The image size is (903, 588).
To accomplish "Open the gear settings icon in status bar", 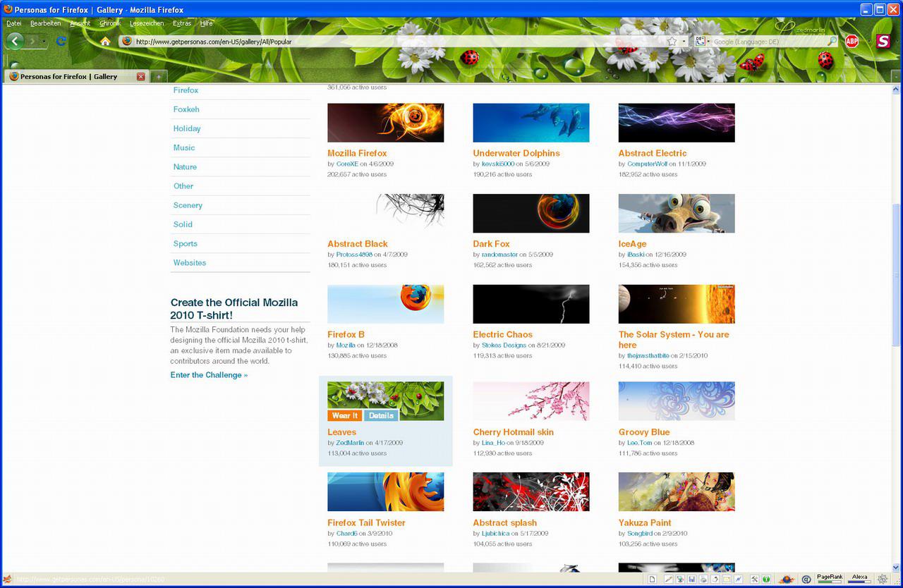I will tap(882, 580).
